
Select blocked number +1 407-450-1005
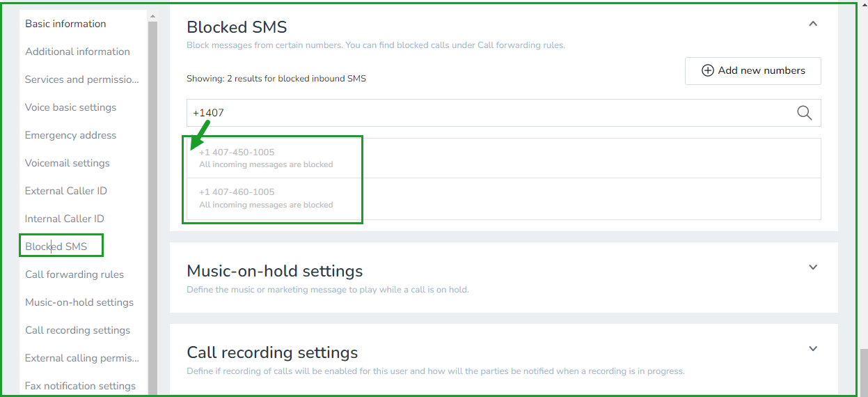pos(504,158)
